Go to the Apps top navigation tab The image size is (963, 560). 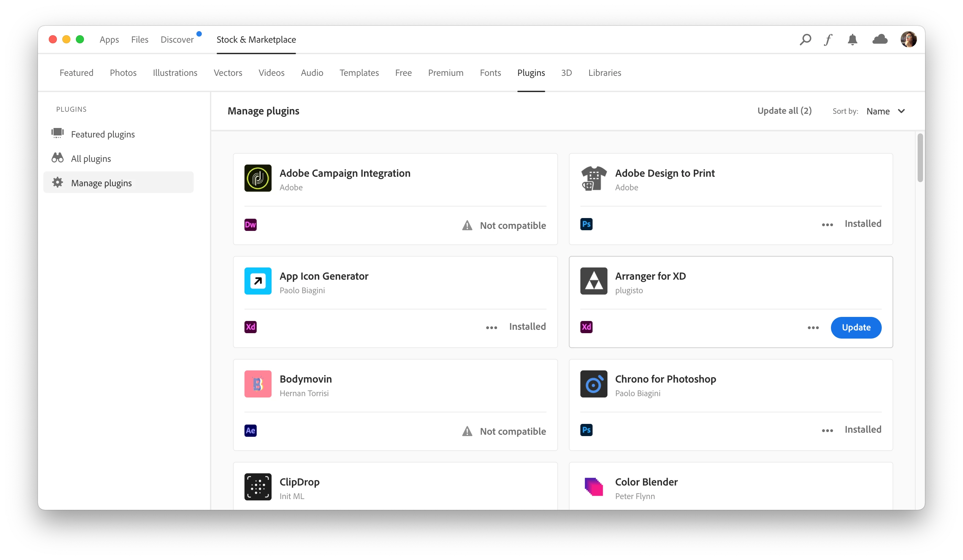pyautogui.click(x=109, y=40)
